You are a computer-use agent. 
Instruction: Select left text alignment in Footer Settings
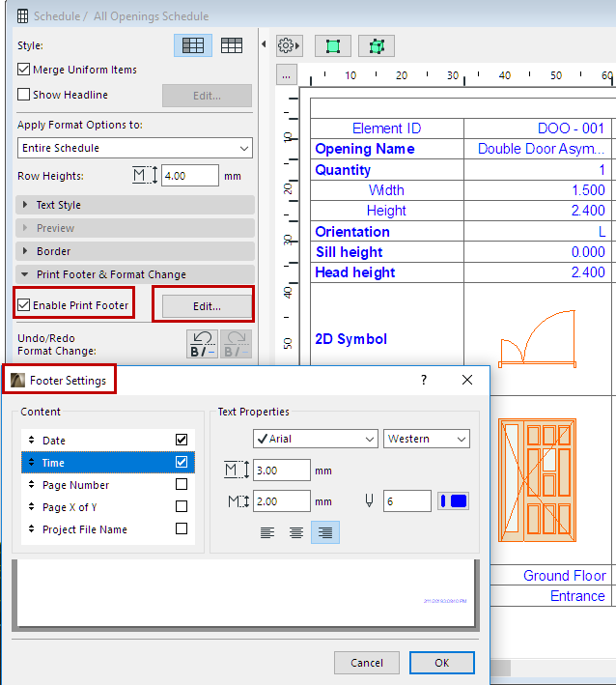coord(267,532)
